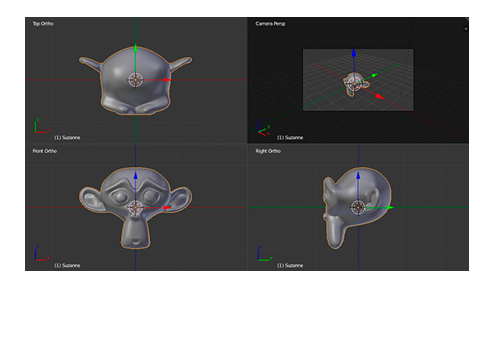This screenshot has height=360, width=480.
Task: Click the axis orientation indicator in Camera Persp
Action: [x=264, y=128]
